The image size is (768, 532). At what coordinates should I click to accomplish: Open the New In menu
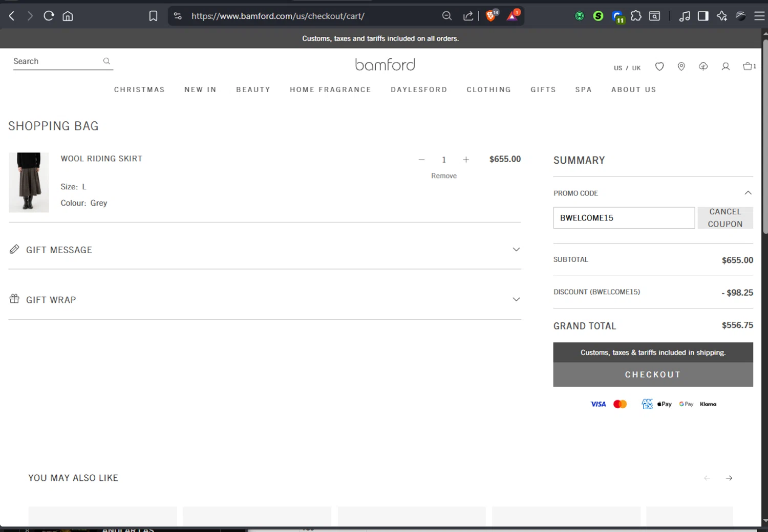pos(200,90)
